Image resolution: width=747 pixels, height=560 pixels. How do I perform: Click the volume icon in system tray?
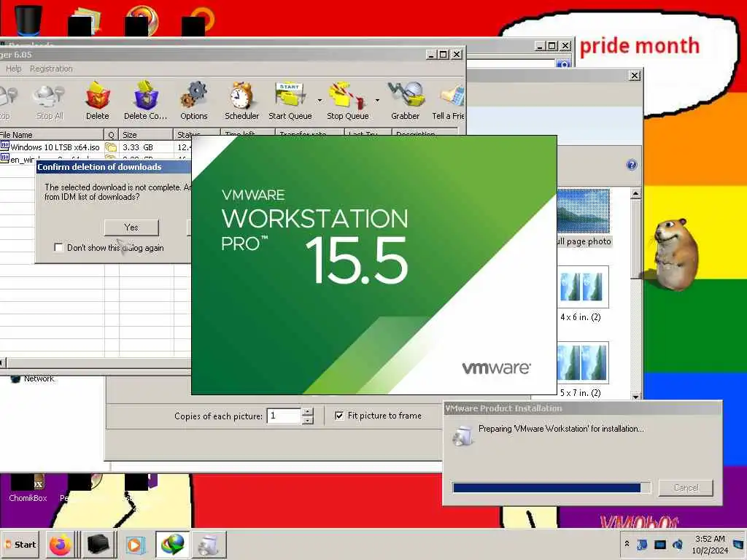(678, 544)
